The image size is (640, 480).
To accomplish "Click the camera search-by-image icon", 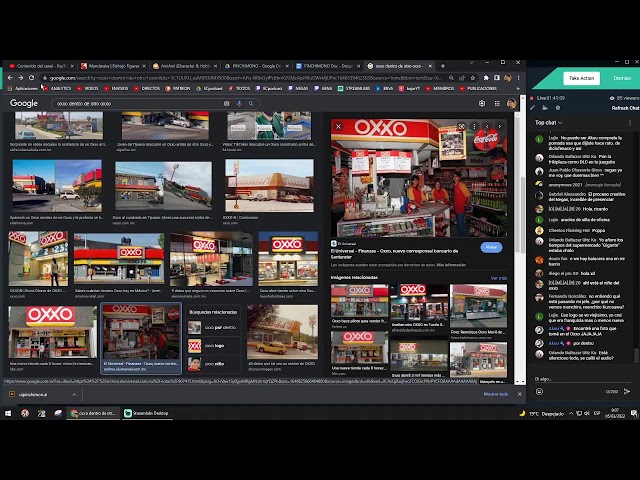I will (x=227, y=104).
